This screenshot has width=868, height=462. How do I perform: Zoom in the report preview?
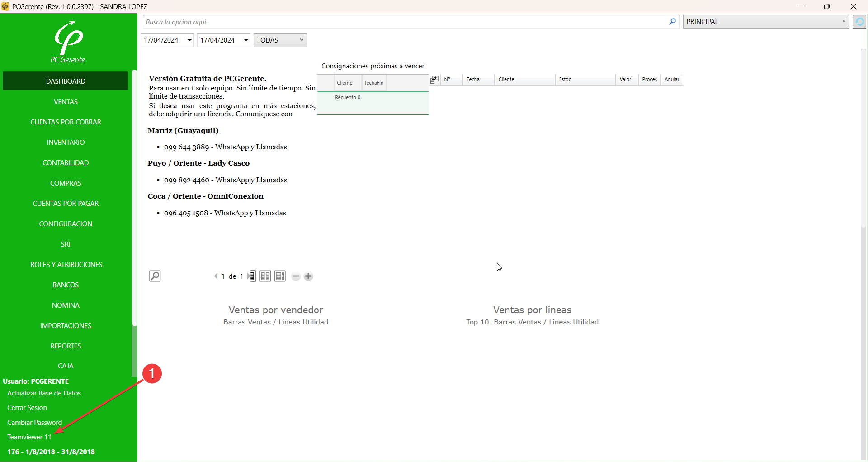coord(309,276)
